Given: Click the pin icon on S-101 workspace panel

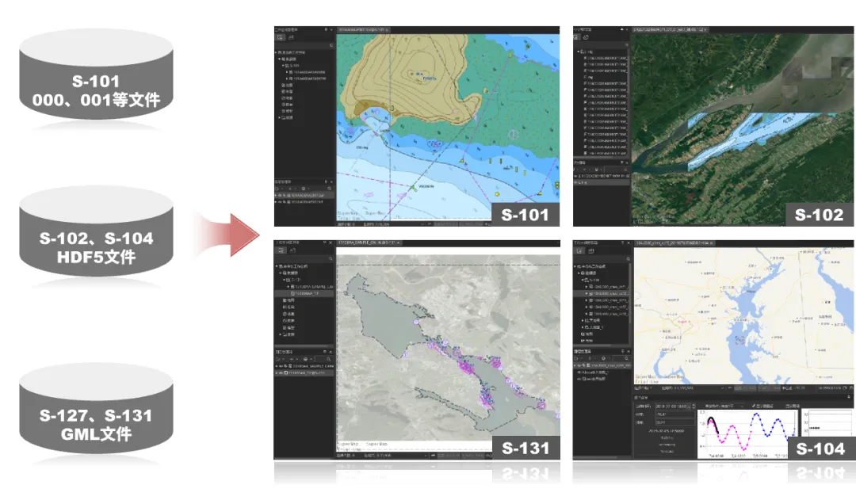Looking at the screenshot, I should click(325, 29).
